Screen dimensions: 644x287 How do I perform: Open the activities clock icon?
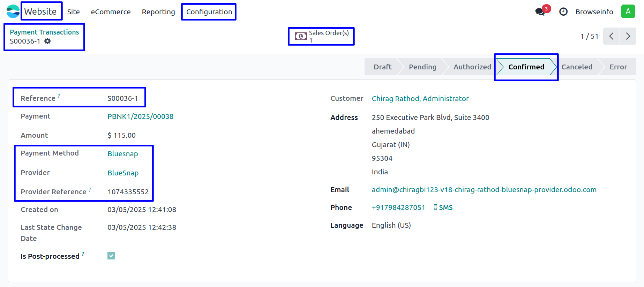(x=563, y=12)
